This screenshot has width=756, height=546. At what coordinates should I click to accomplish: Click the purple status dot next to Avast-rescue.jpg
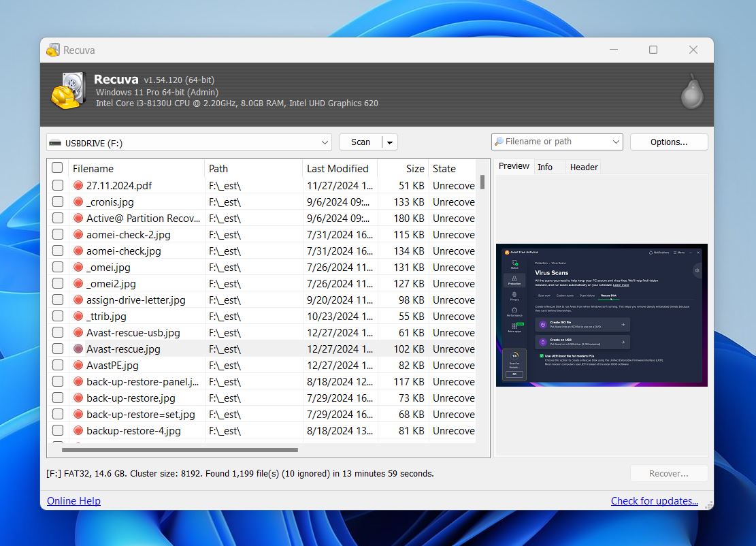77,349
